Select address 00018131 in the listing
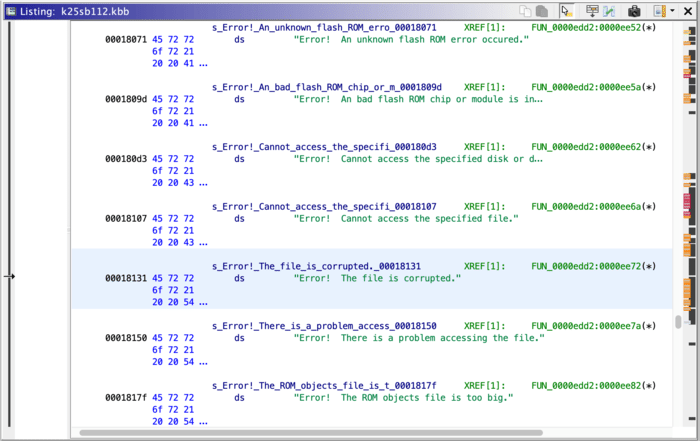700x441 pixels. pos(125,279)
